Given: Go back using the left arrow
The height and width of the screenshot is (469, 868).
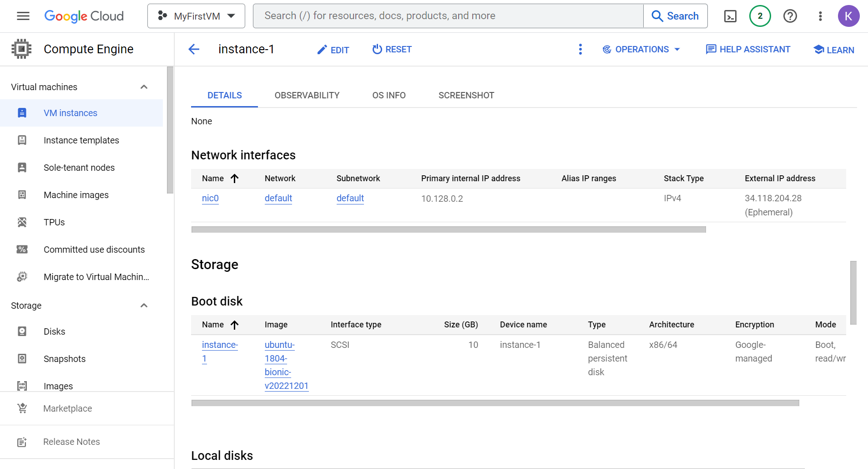Looking at the screenshot, I should (x=194, y=49).
